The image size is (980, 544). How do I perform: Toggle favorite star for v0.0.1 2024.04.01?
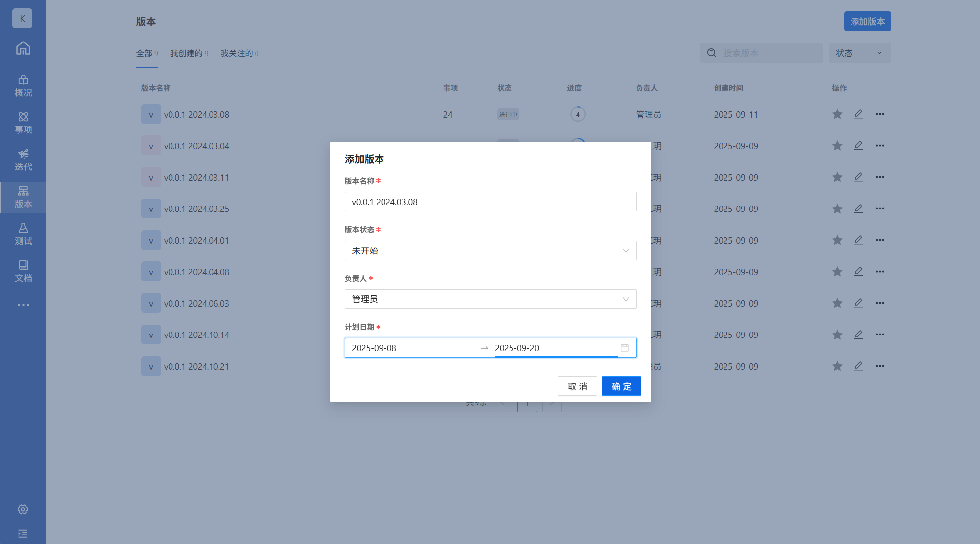tap(837, 240)
